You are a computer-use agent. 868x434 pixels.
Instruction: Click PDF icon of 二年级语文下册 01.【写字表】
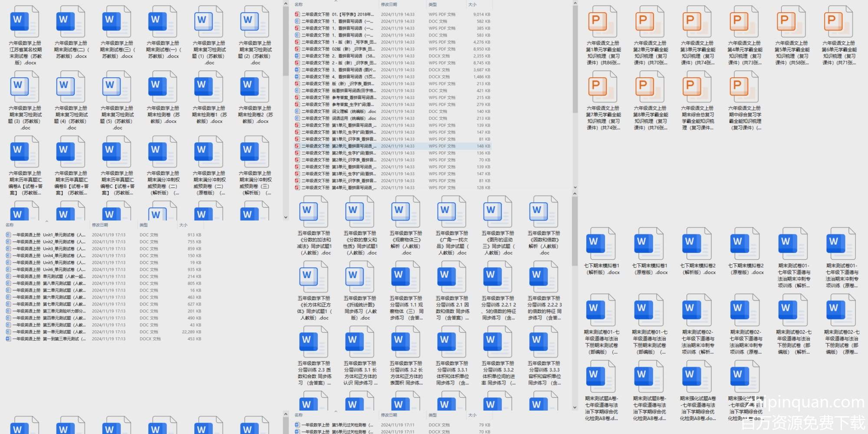pos(297,14)
